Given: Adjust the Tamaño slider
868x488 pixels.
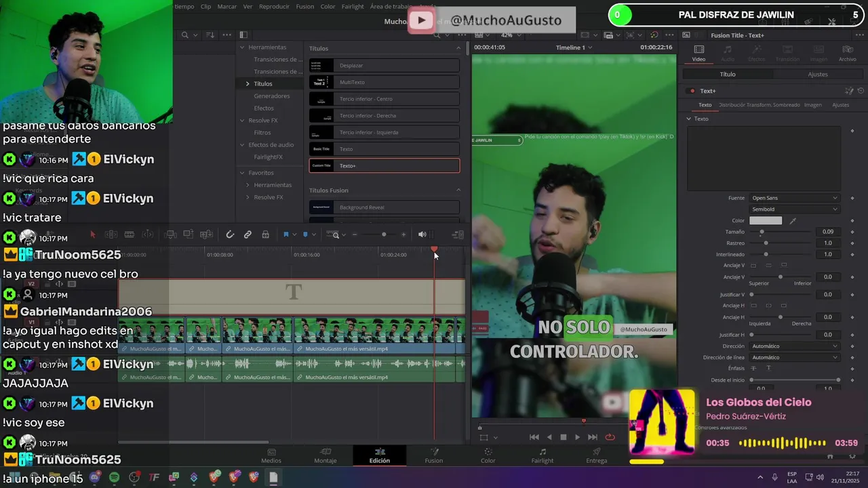Looking at the screenshot, I should pos(762,232).
